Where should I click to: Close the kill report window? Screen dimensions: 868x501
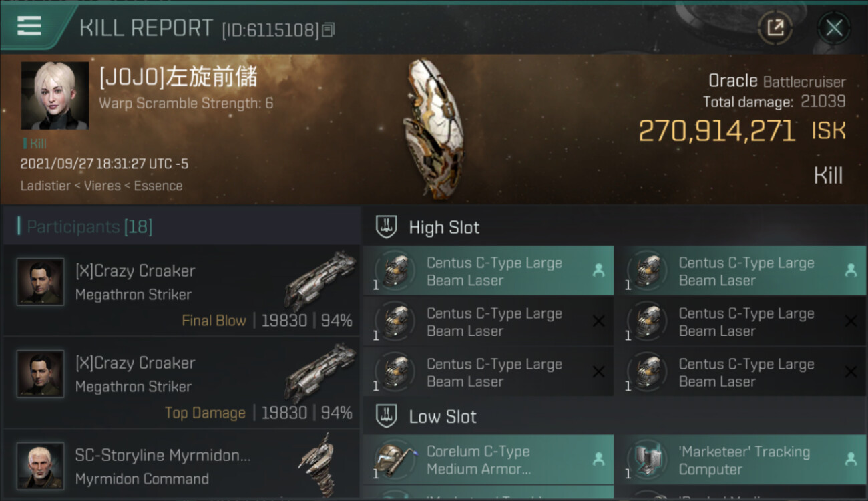coord(834,28)
